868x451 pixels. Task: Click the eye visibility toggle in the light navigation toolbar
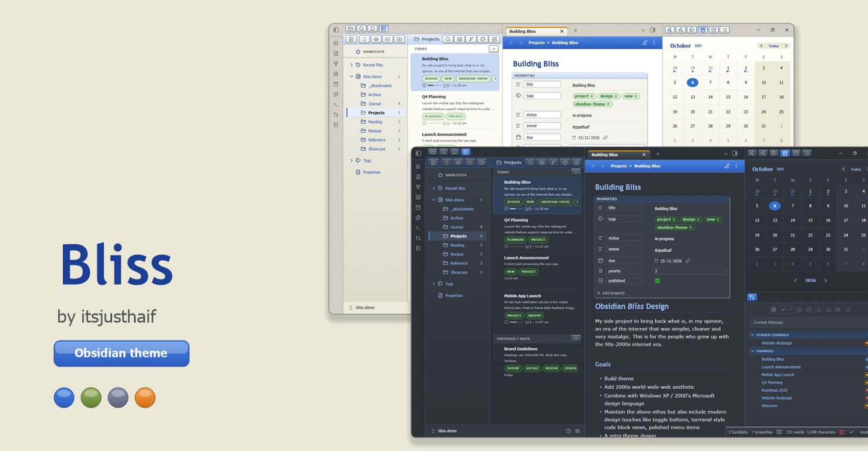(376, 39)
